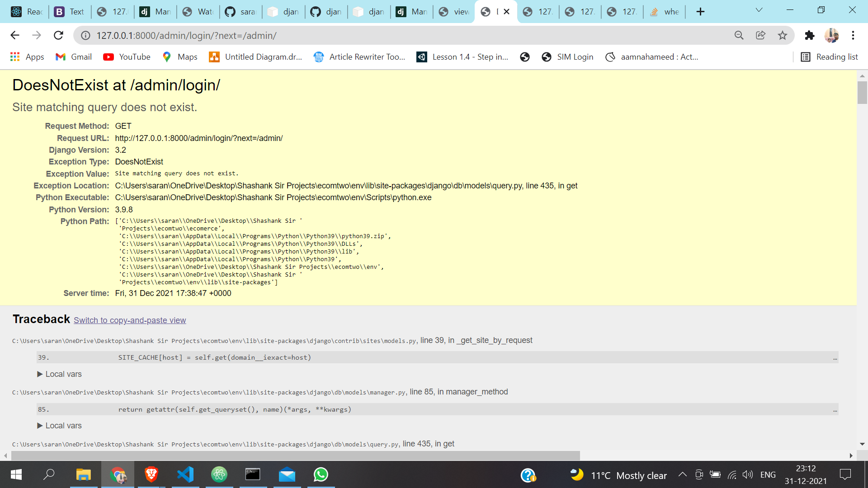The height and width of the screenshot is (488, 868).
Task: Click the horizontal scrollbar thumb
Action: point(295,455)
